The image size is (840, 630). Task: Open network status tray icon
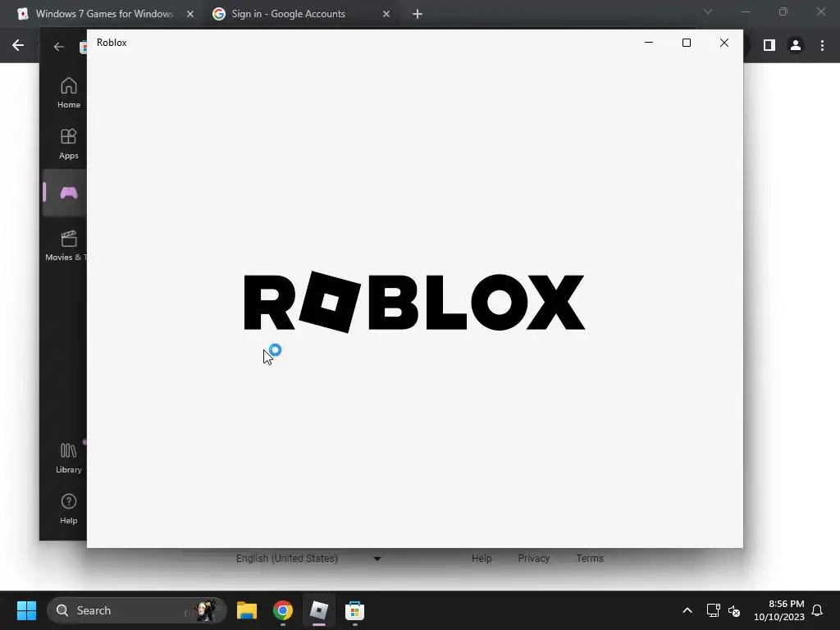[x=713, y=610]
